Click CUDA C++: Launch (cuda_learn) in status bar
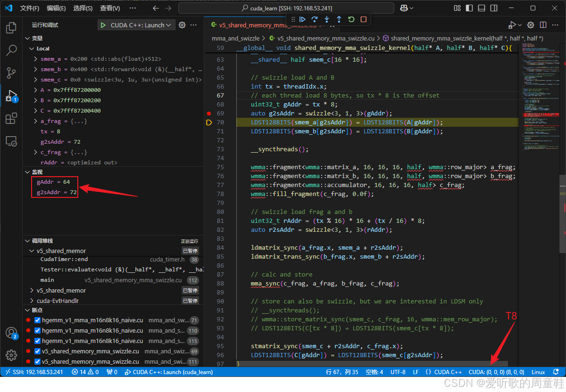566x392 pixels. pyautogui.click(x=169, y=372)
